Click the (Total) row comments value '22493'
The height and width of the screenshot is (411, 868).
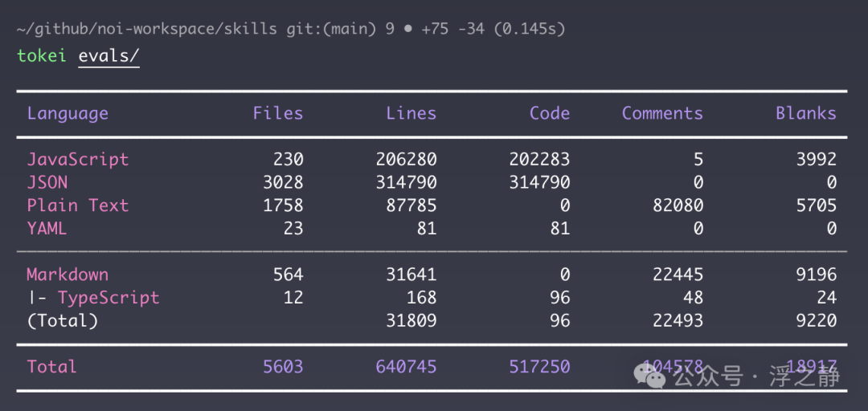coord(678,321)
